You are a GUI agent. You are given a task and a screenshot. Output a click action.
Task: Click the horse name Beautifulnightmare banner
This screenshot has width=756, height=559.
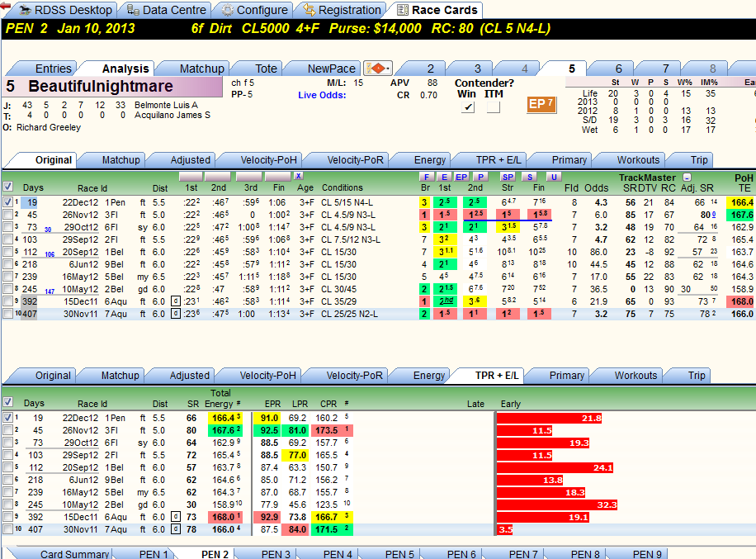click(114, 87)
